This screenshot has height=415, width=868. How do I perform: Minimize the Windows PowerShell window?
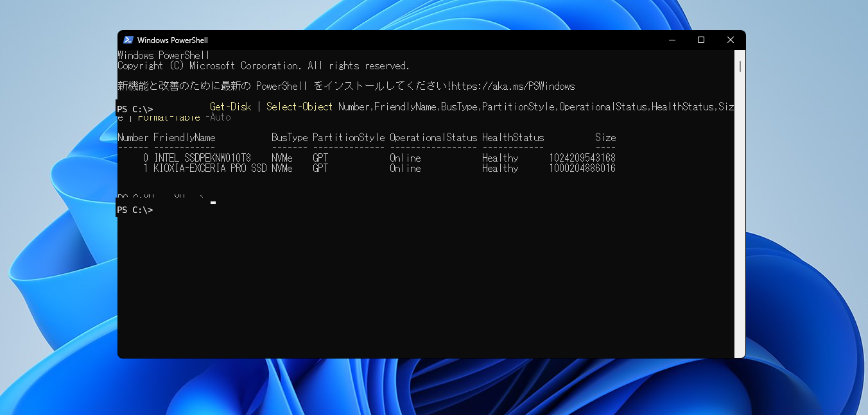(x=672, y=40)
